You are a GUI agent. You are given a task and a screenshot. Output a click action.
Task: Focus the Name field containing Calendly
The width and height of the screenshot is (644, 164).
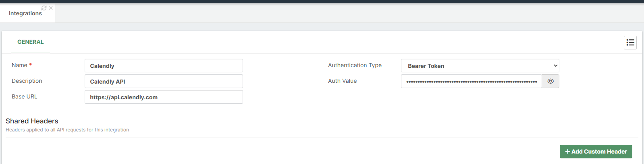(164, 66)
